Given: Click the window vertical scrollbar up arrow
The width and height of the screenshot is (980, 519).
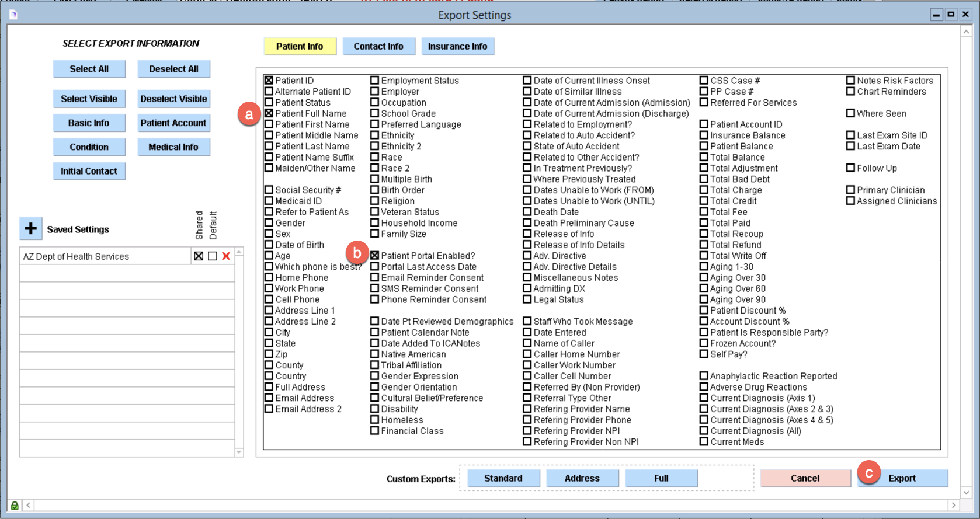Looking at the screenshot, I should 966,32.
